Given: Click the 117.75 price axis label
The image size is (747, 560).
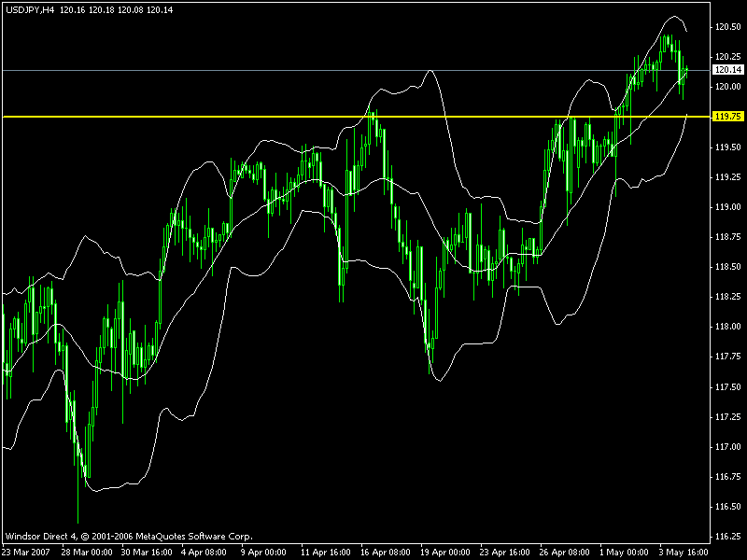Looking at the screenshot, I should (728, 357).
